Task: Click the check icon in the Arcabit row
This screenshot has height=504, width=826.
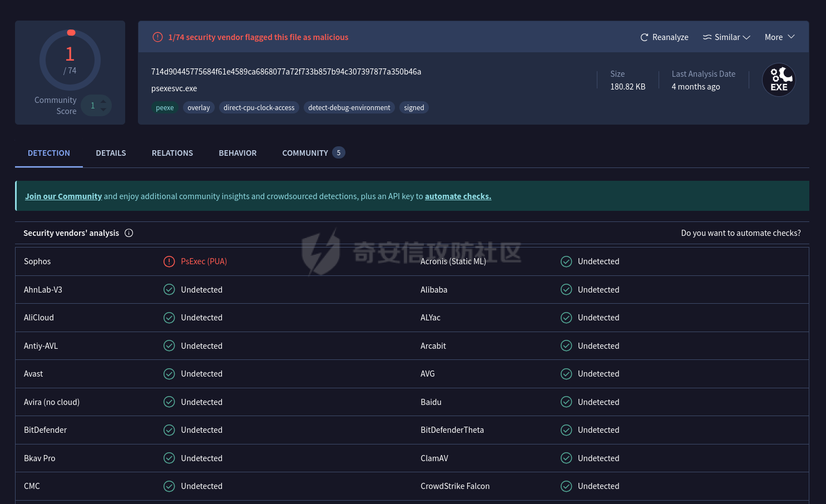Action: pos(566,346)
